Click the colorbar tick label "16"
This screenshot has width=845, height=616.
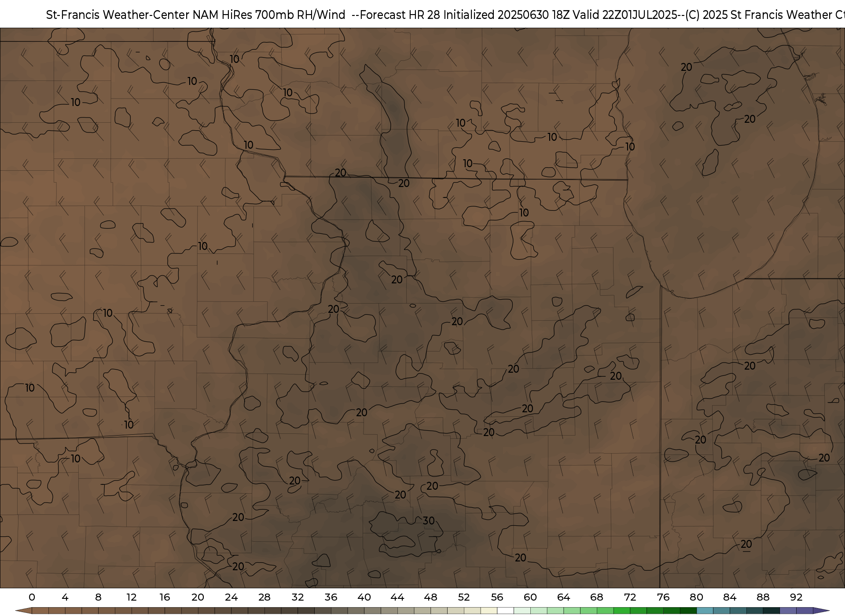(165, 597)
